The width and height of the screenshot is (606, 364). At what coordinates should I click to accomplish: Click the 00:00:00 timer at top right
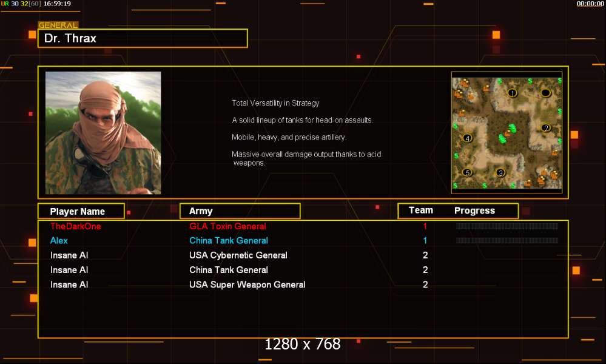tap(590, 4)
